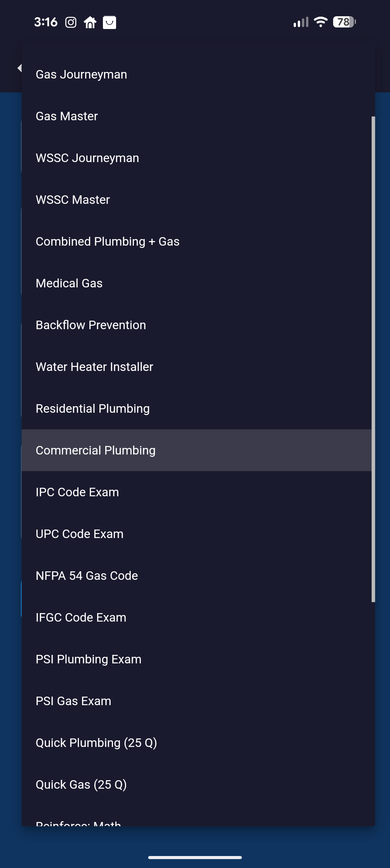Tap the home icon in status bar
The width and height of the screenshot is (390, 868).
(90, 22)
